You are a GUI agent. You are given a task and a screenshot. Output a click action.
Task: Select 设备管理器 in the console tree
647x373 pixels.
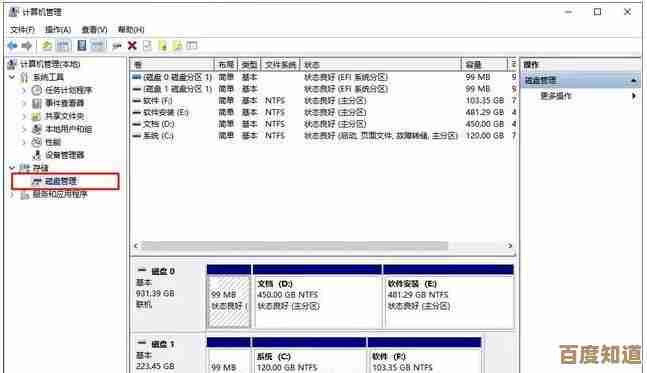click(65, 155)
